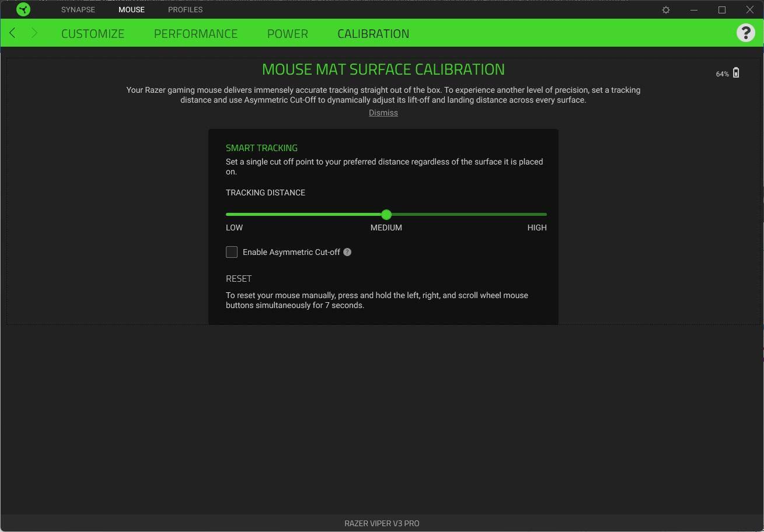Go forward with right arrow

pyautogui.click(x=34, y=33)
